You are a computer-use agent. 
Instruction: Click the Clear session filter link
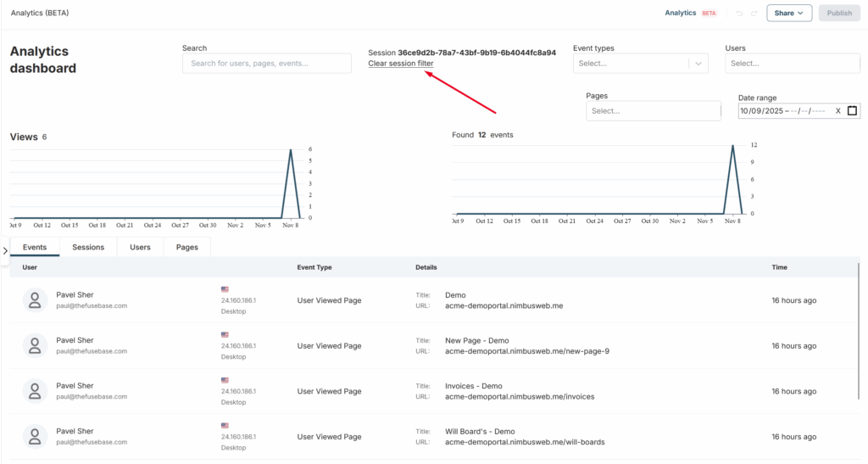400,64
